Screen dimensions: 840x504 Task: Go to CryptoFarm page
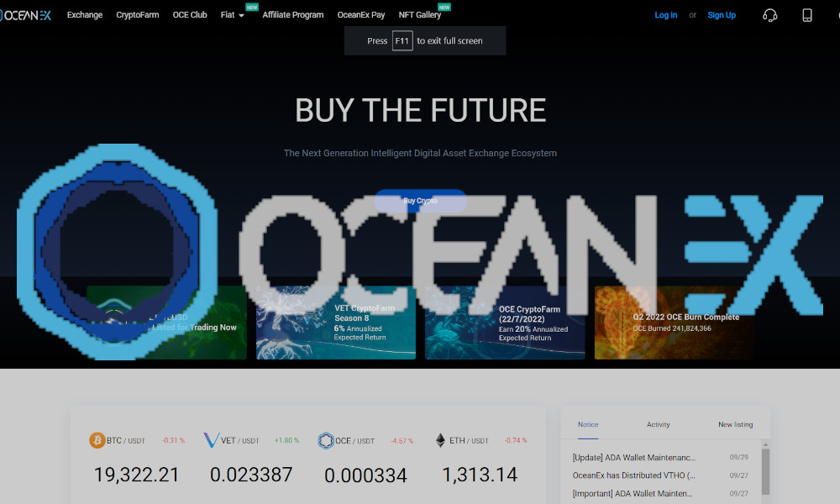coord(137,15)
